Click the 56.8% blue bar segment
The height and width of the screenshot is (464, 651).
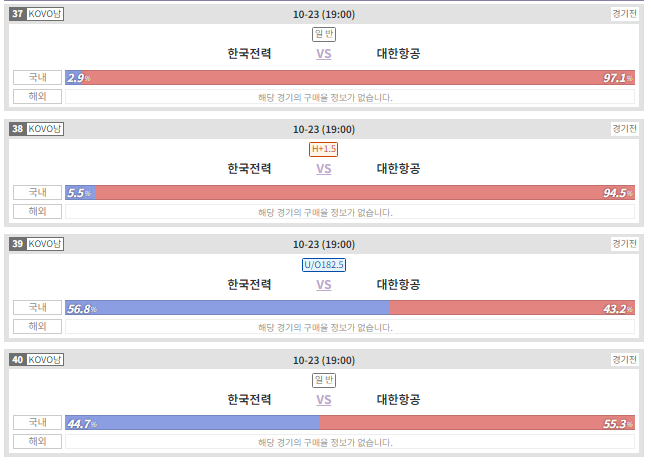coord(227,308)
